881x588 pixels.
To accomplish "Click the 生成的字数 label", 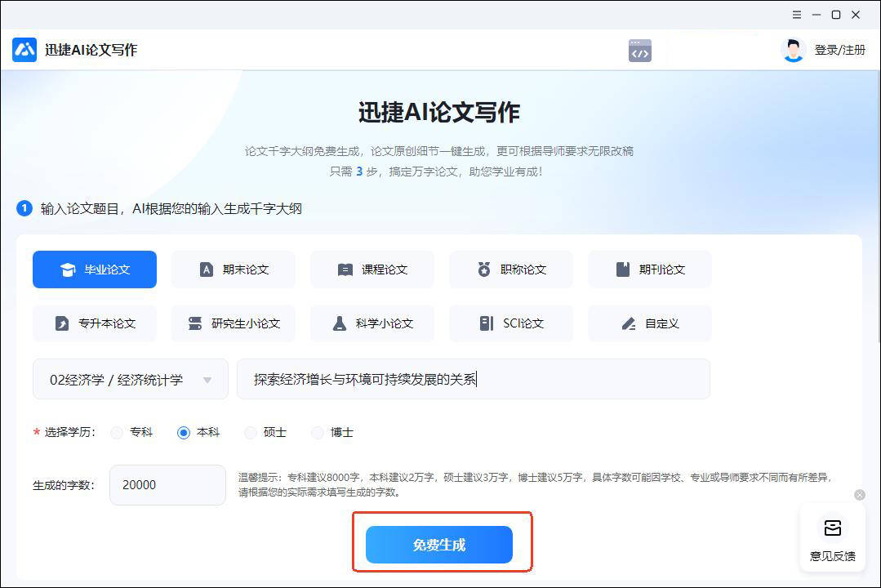I will click(x=64, y=485).
